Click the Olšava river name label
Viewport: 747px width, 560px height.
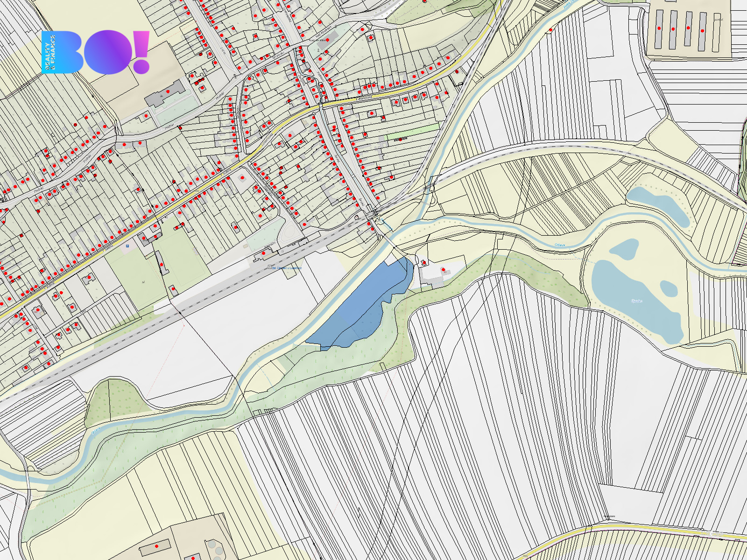pos(560,245)
